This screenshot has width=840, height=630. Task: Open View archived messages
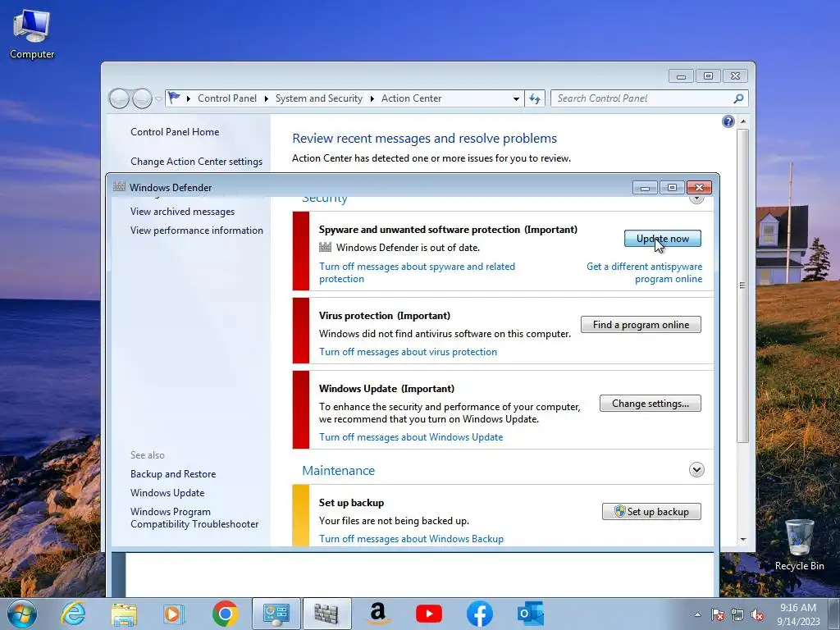(x=183, y=212)
